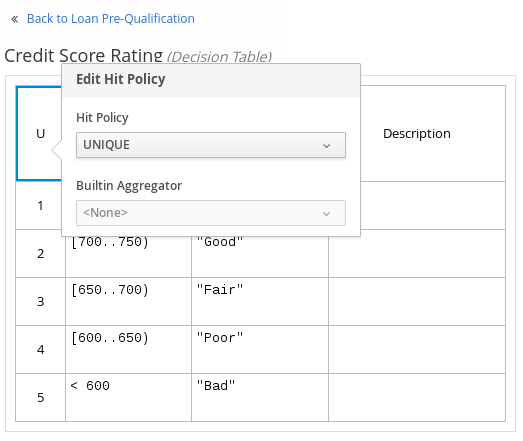523x441 pixels.
Task: Select the Description column header
Action: tap(417, 134)
